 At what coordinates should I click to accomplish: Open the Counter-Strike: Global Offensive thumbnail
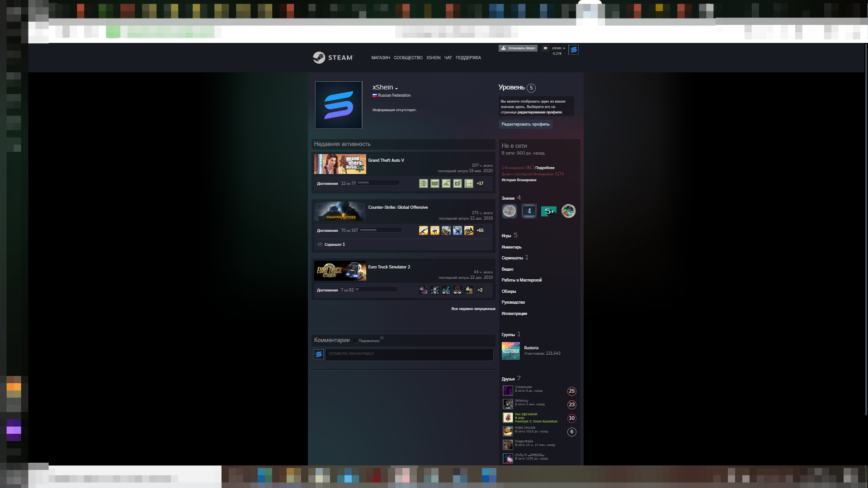pos(340,211)
